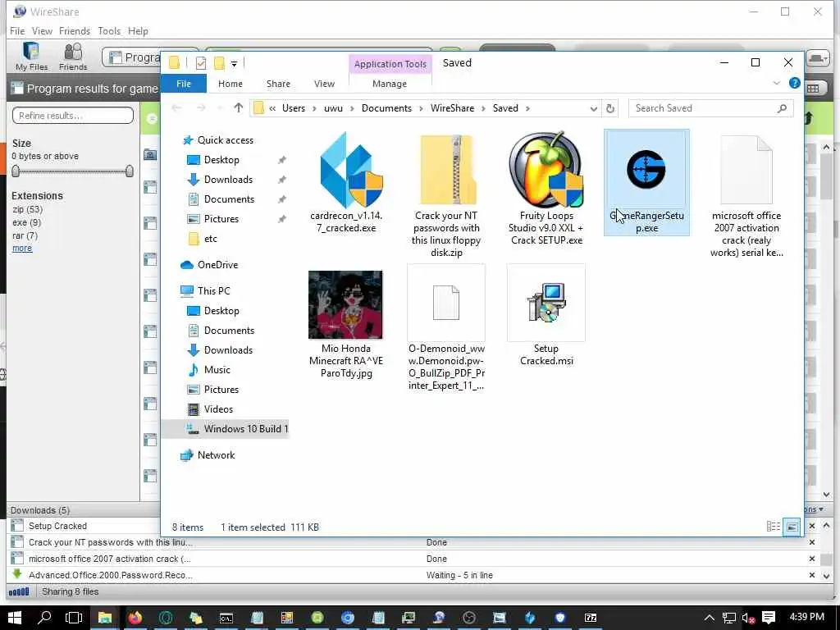Switch to Details view layout icon
Screen dimensions: 840x630
point(773,527)
